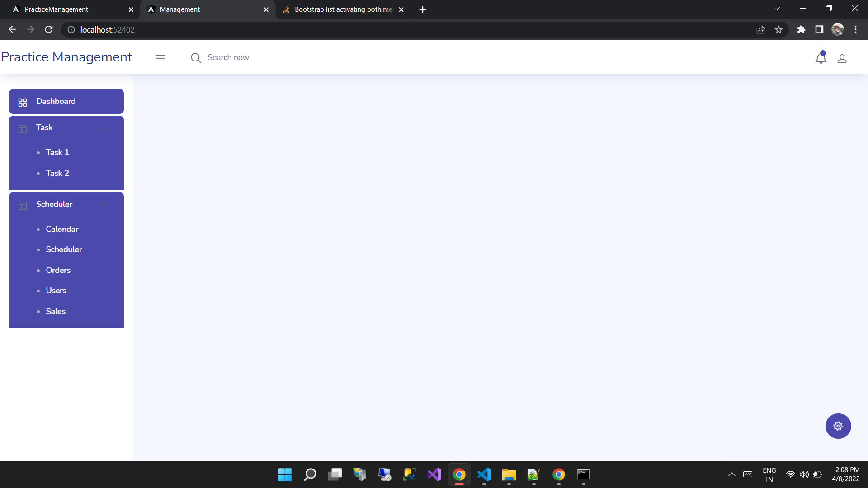Click the user account profile icon
The height and width of the screenshot is (488, 868).
(842, 58)
